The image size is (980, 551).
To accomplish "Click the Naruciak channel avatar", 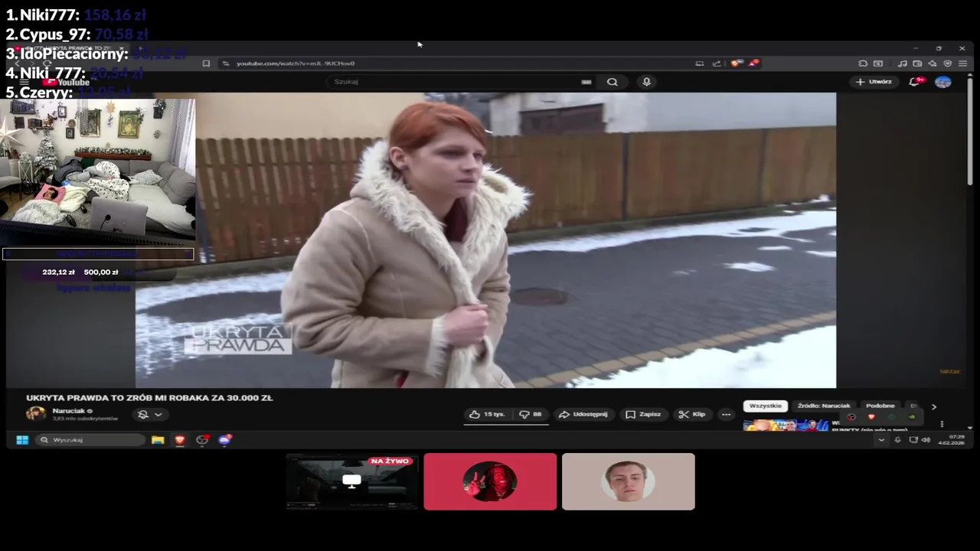I will click(36, 414).
